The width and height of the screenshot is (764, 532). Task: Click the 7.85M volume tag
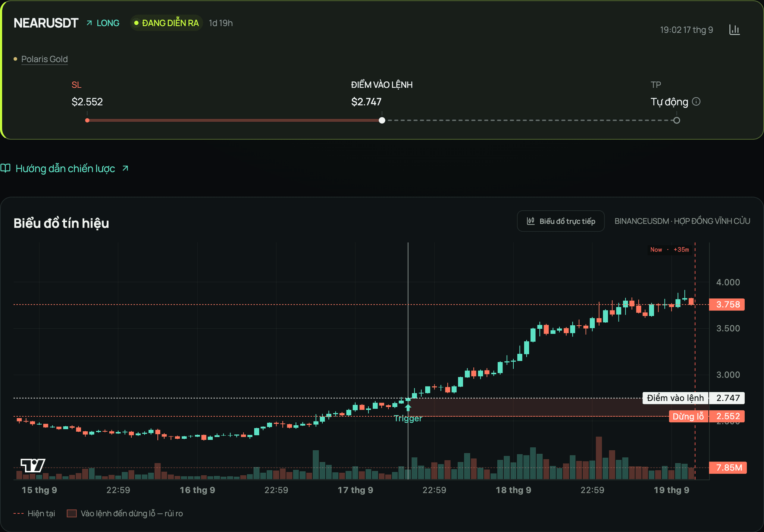728,467
